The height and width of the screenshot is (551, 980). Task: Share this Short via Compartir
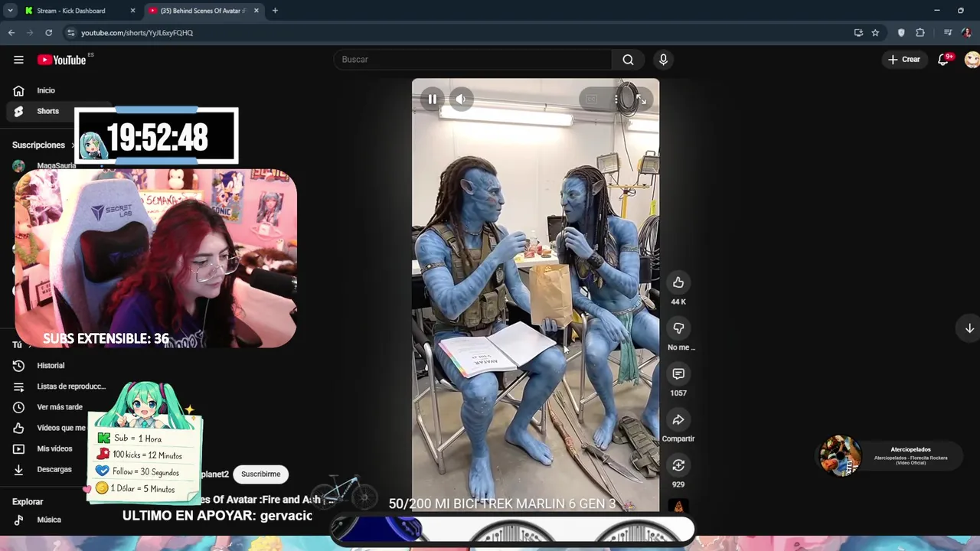678,419
